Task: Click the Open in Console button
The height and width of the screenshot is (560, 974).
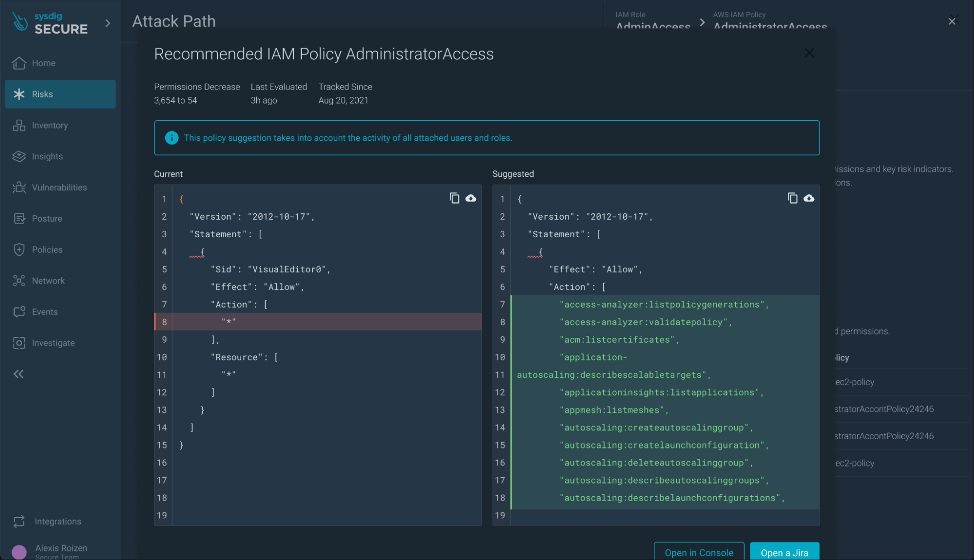Action: (699, 552)
